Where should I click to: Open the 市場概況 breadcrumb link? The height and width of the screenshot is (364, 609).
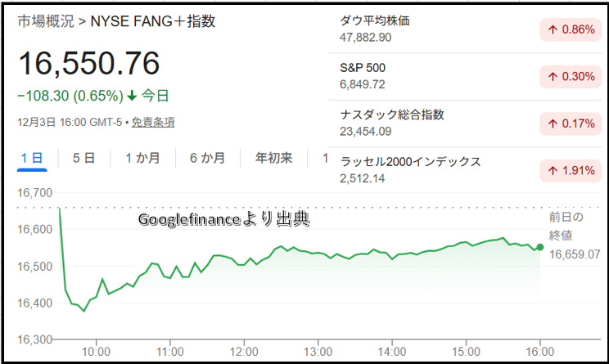pyautogui.click(x=43, y=22)
